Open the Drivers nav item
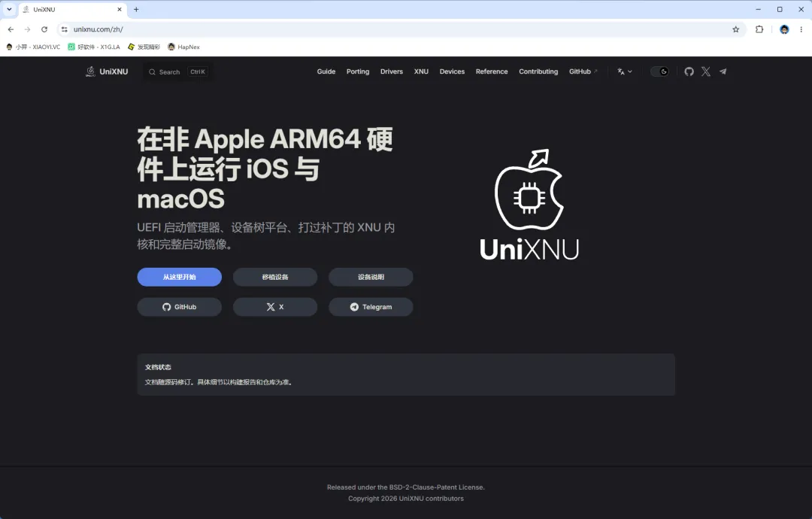Viewport: 812px width, 519px height. [392, 71]
